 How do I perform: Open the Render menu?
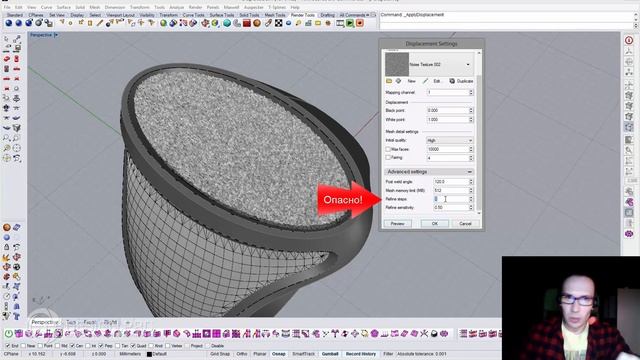195,7
